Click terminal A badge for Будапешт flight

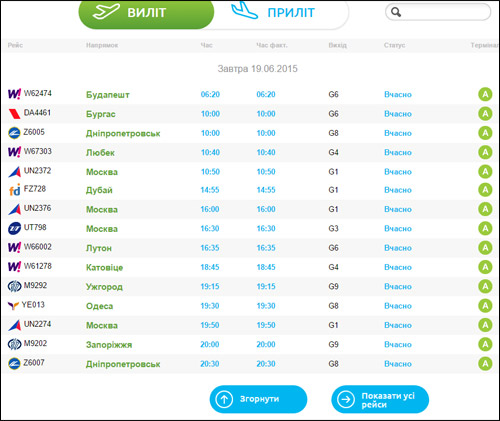pos(485,94)
